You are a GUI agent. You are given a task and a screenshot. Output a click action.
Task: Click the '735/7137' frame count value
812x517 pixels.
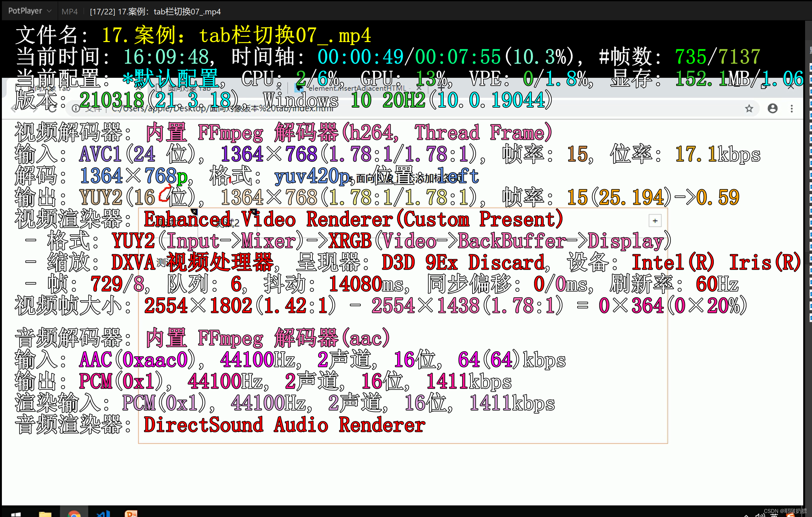(718, 56)
